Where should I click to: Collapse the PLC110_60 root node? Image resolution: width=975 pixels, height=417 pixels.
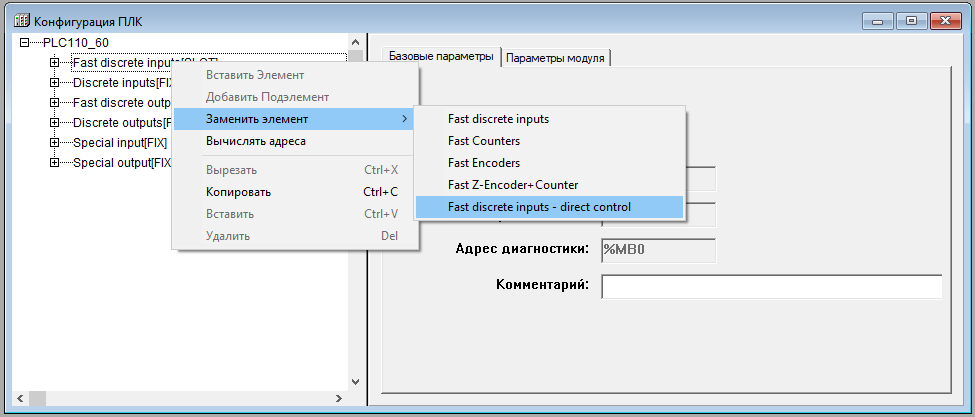(x=25, y=43)
